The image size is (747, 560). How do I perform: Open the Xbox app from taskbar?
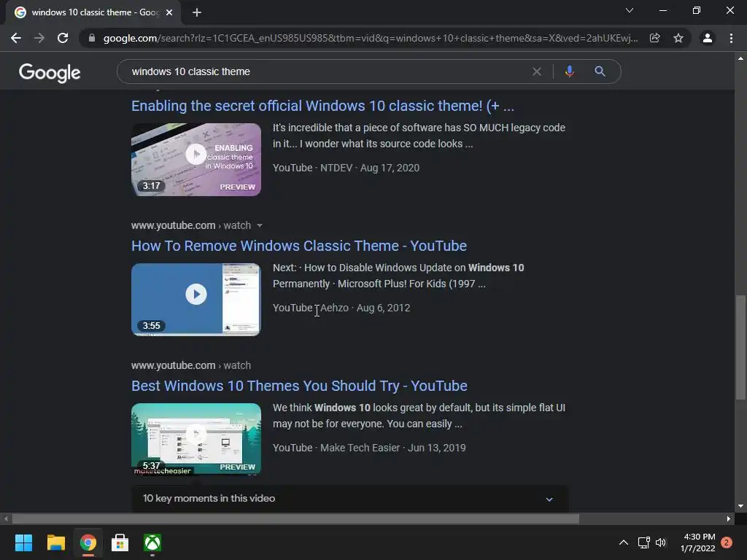[x=152, y=542]
